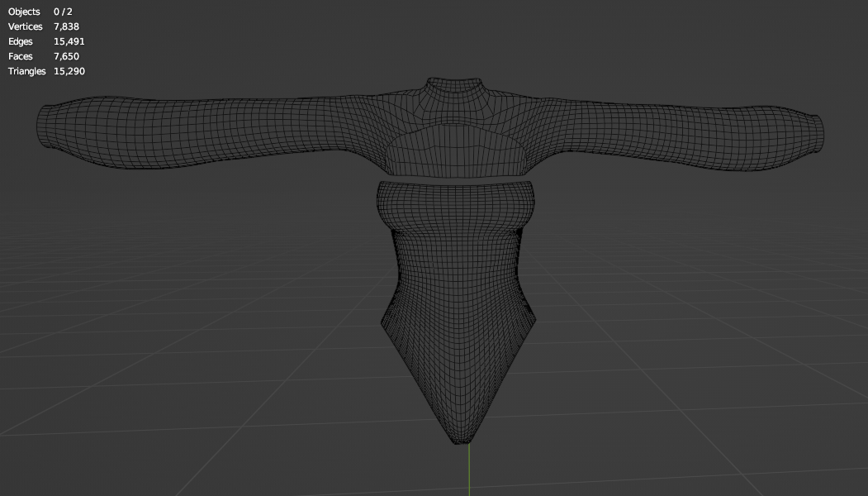Click the Objects statistics label
The height and width of the screenshot is (496, 868).
(24, 12)
